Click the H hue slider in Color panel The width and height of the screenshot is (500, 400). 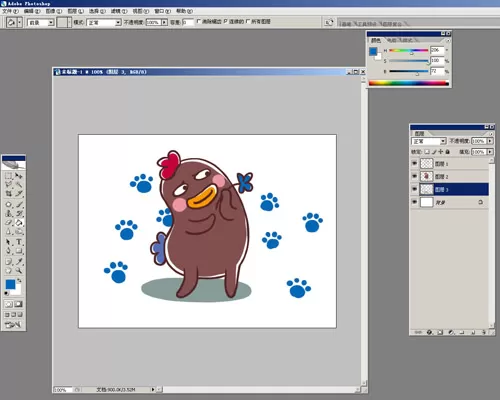409,50
